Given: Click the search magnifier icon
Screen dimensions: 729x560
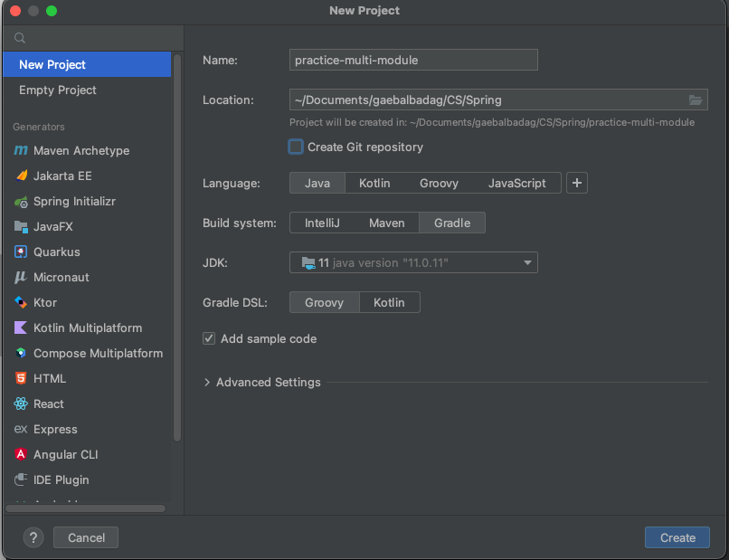Looking at the screenshot, I should point(20,38).
